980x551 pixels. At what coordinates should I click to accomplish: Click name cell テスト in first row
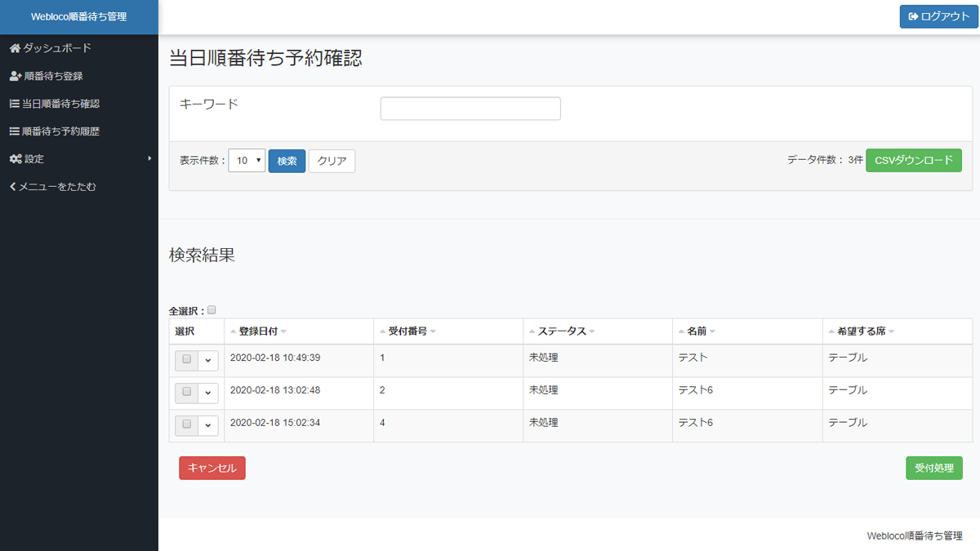693,358
